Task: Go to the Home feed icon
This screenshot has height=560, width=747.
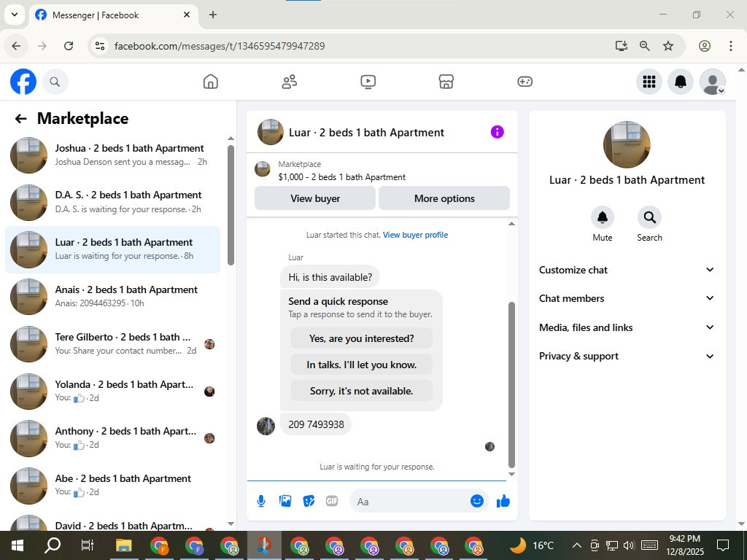Action: pyautogui.click(x=211, y=82)
